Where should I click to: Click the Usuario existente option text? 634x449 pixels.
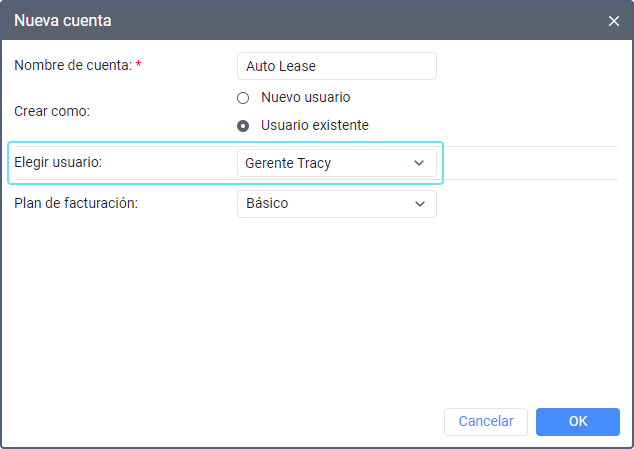[x=314, y=126]
